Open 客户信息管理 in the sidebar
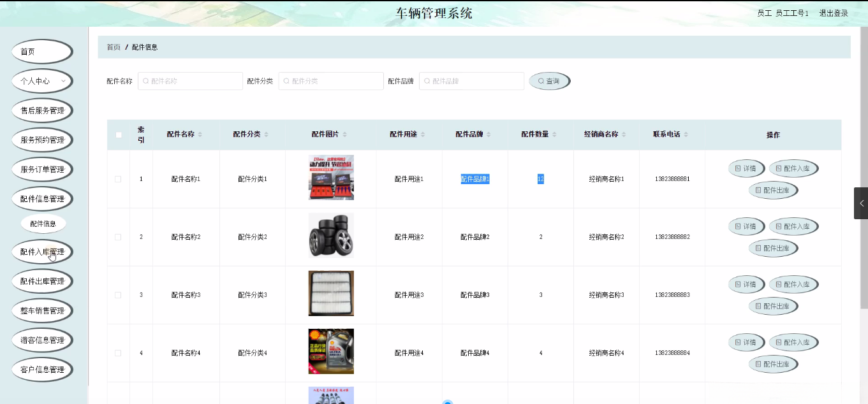Viewport: 868px width, 404px height. tap(42, 370)
